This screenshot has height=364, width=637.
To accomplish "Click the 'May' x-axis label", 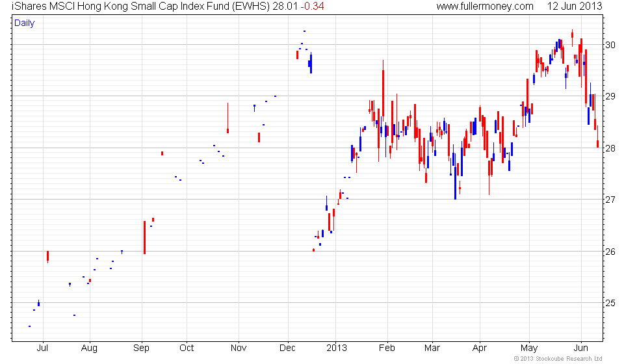I will click(x=529, y=348).
